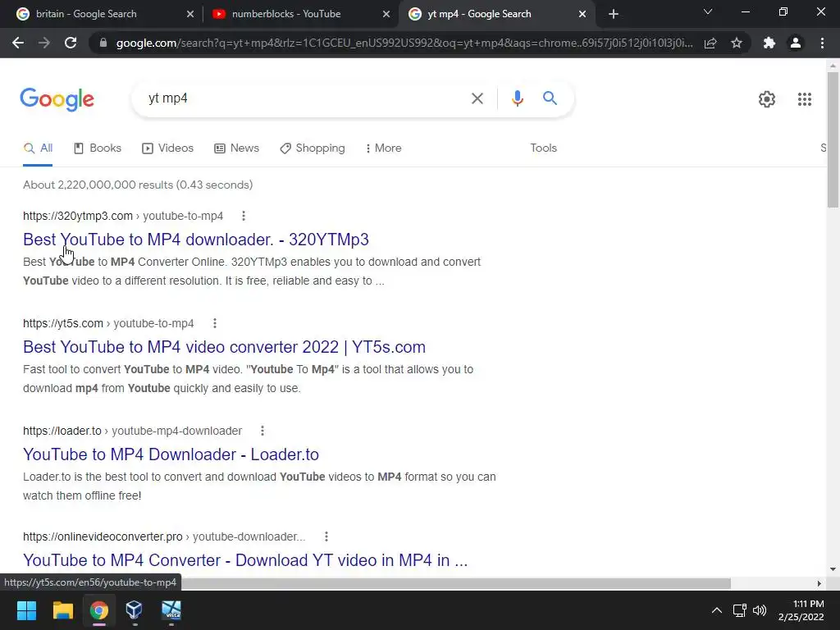Open a new browser tab
The width and height of the screenshot is (840, 630).
click(x=614, y=14)
